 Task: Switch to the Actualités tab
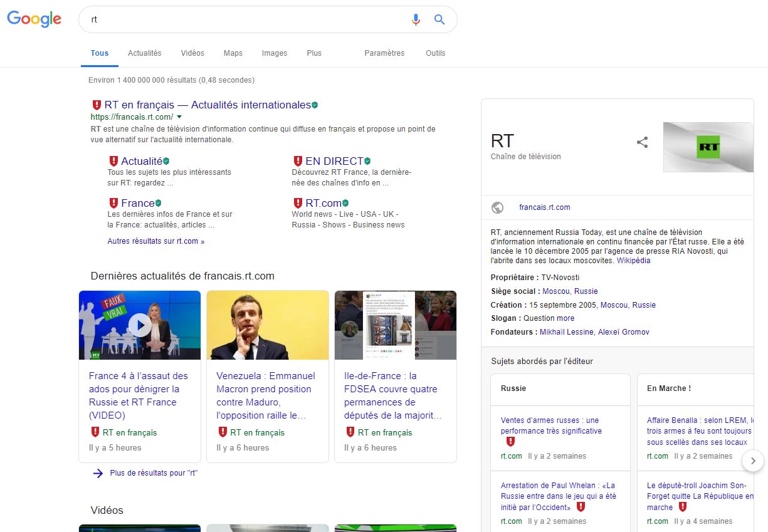pyautogui.click(x=145, y=53)
